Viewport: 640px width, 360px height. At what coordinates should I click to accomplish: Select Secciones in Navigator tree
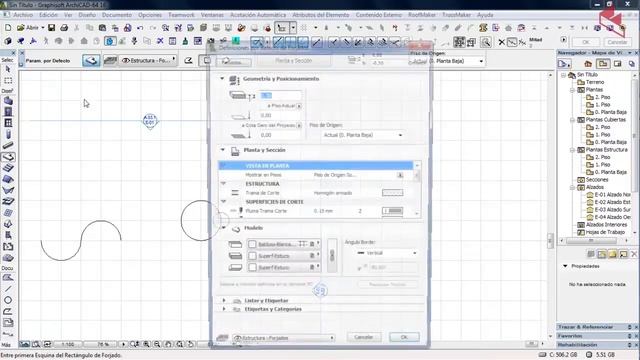click(597, 180)
